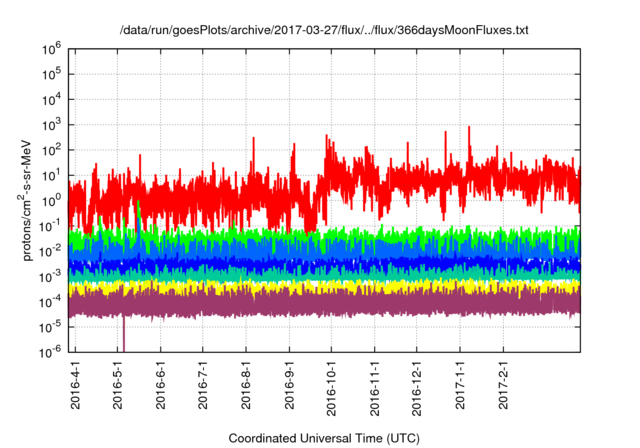
Task: Click the Coordinated Universal Time axis label
Action: [x=324, y=438]
